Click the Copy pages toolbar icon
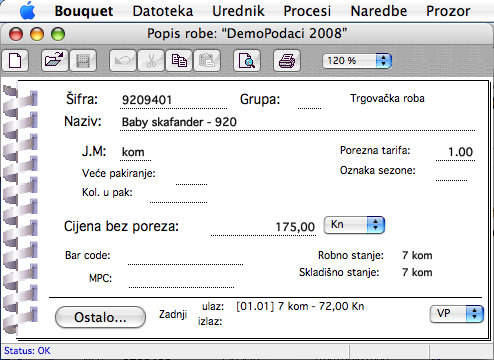 click(x=179, y=61)
